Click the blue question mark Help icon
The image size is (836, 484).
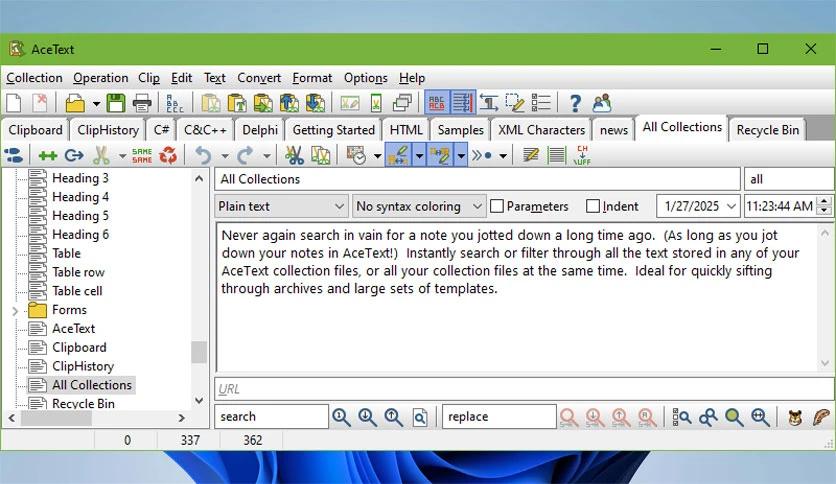tap(575, 103)
